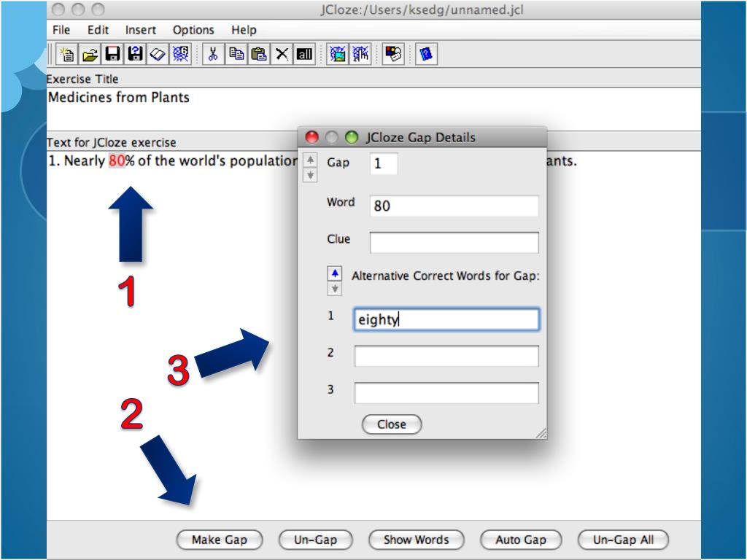Click the delete X icon in the toolbar
Image resolution: width=747 pixels, height=560 pixels.
tap(282, 54)
